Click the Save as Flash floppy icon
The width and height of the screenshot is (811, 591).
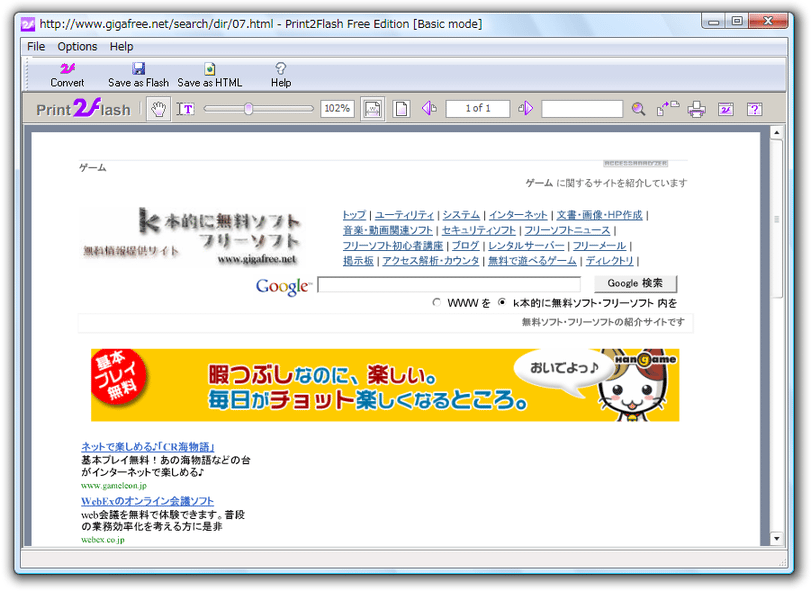(138, 68)
